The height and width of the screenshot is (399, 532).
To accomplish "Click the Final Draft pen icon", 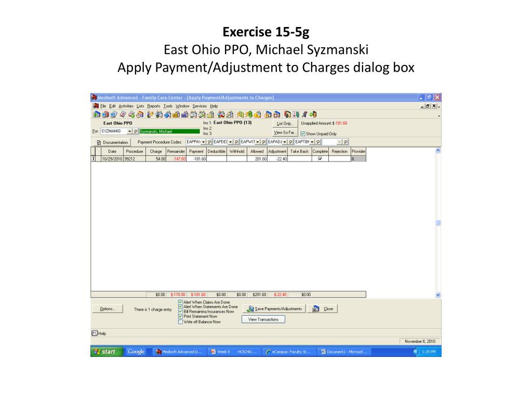I will pos(304,115).
